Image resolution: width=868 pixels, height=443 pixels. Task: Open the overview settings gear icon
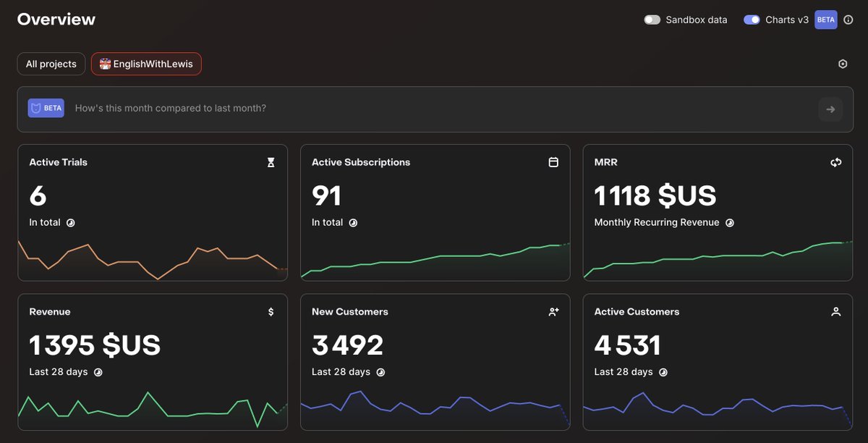point(843,64)
